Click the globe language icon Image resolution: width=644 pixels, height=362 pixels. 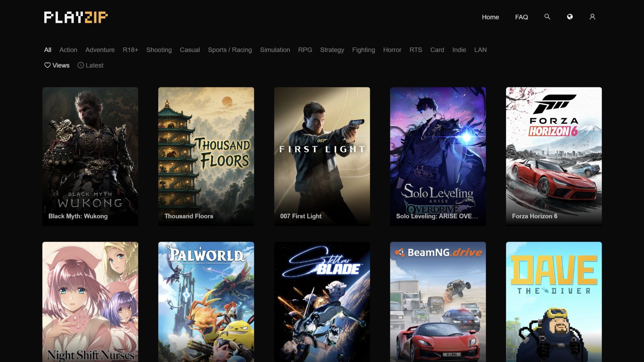570,17
